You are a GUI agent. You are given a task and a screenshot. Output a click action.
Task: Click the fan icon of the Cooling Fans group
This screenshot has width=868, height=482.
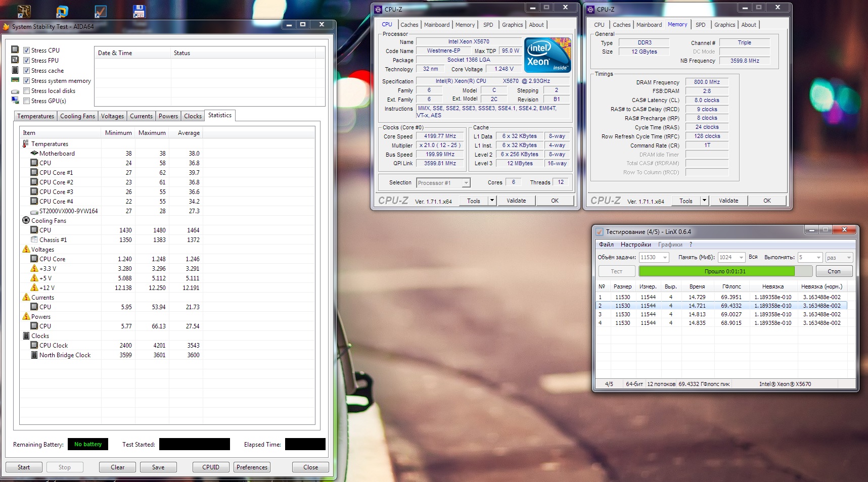pyautogui.click(x=26, y=220)
